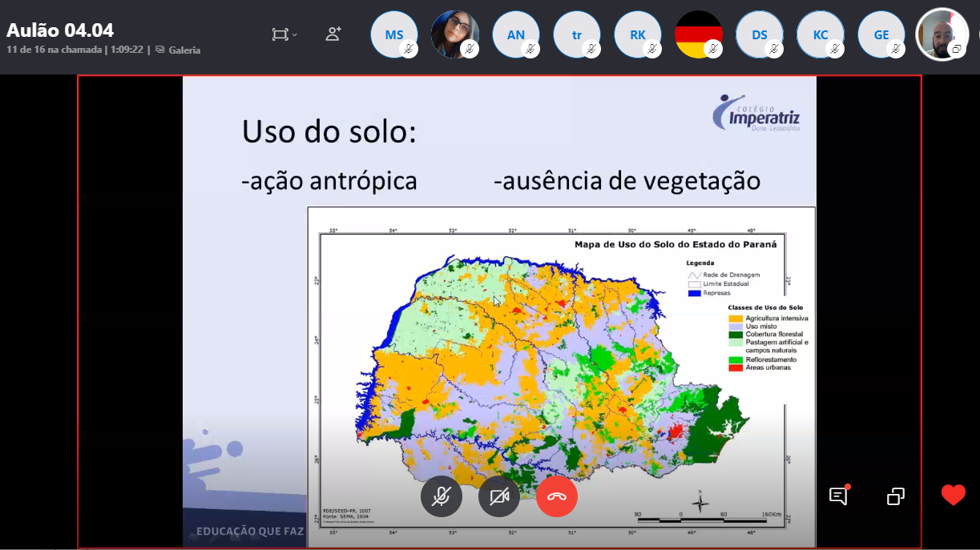The width and height of the screenshot is (980, 550).
Task: Add people to the call
Action: (x=333, y=34)
